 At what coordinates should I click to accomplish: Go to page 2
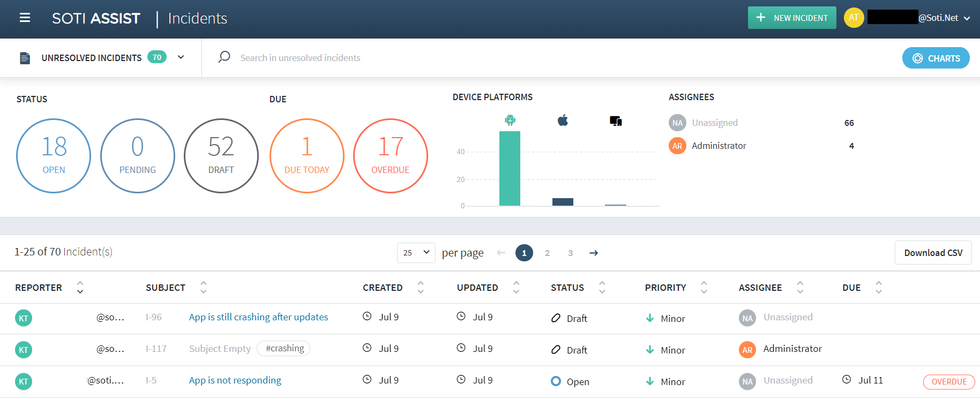point(547,253)
